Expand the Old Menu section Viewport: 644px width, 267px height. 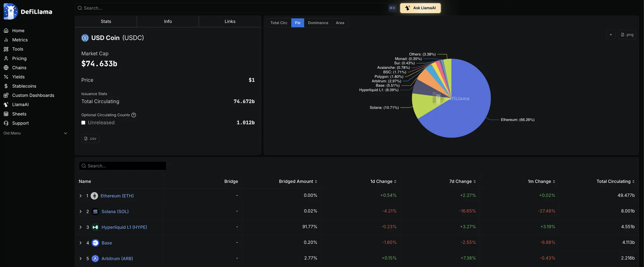click(65, 133)
